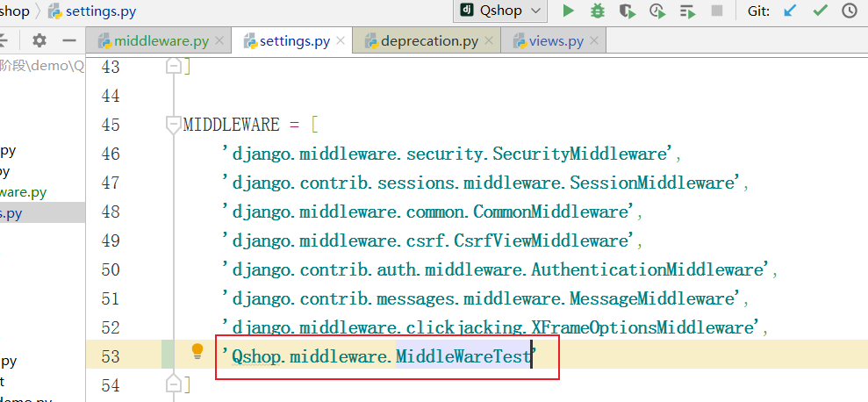Open the concurrency diagram run icon

[687, 11]
